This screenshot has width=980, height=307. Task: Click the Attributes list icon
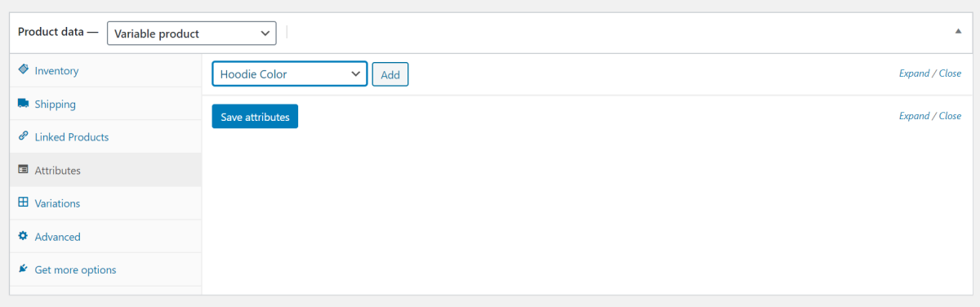[23, 170]
